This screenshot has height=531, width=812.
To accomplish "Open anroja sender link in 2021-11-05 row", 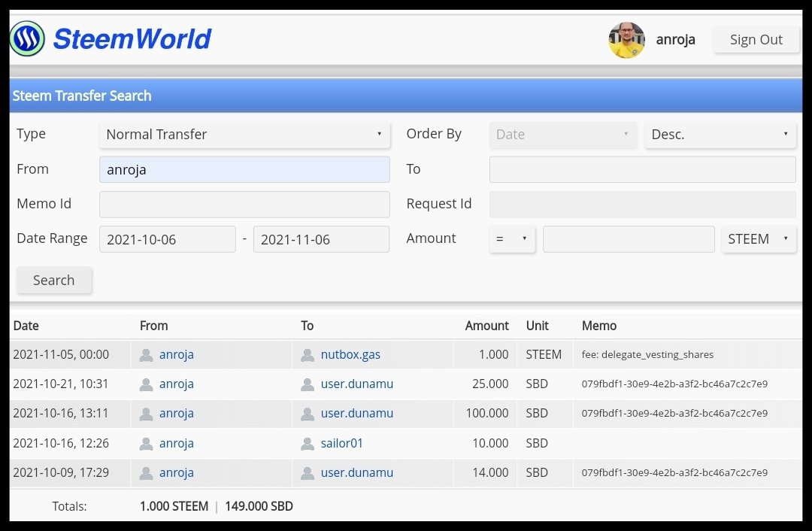I will click(177, 355).
